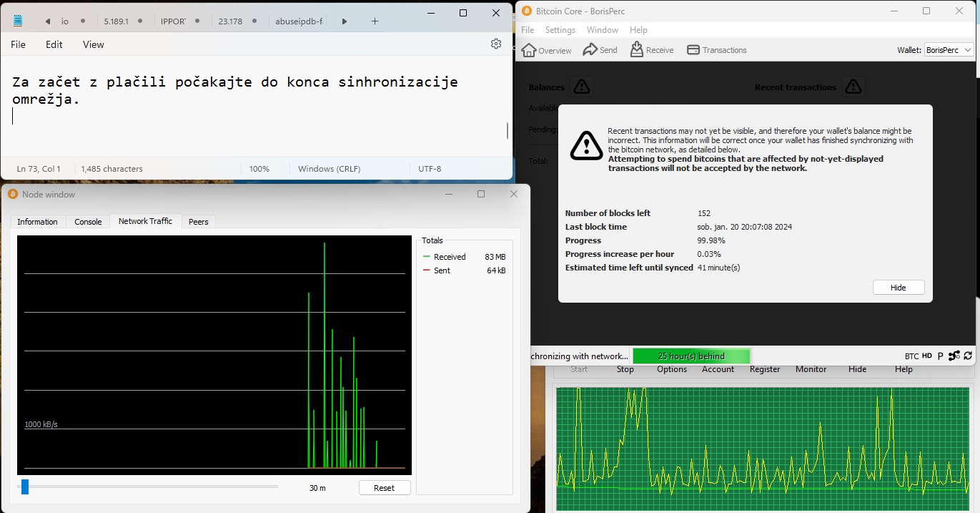Click the 1,485 characters count in Notepad

pyautogui.click(x=112, y=169)
